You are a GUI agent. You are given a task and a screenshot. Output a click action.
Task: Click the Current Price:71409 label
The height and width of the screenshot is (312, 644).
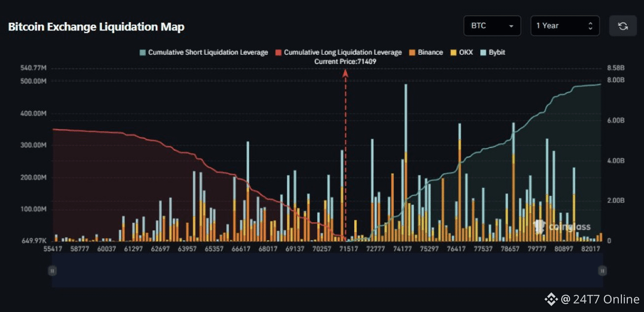[x=345, y=62]
